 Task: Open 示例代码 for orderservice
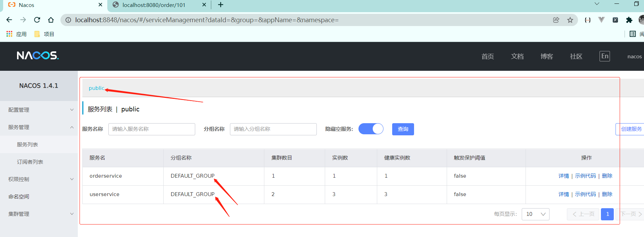coord(585,176)
